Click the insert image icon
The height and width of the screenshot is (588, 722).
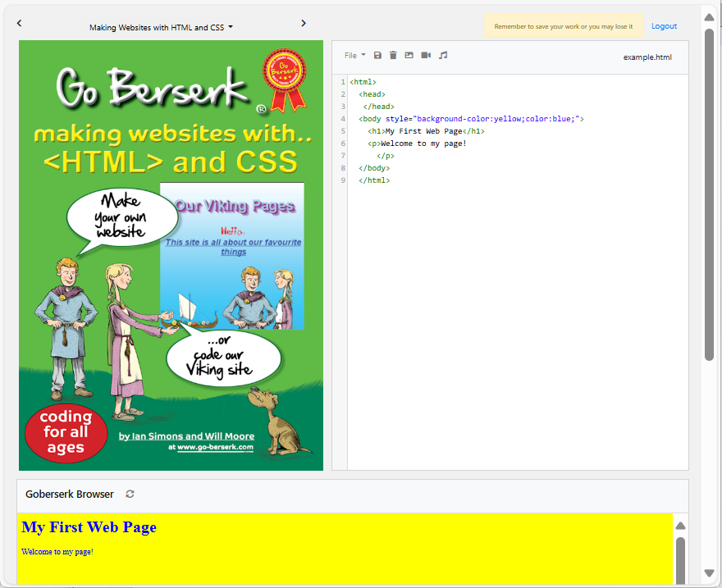tap(409, 55)
